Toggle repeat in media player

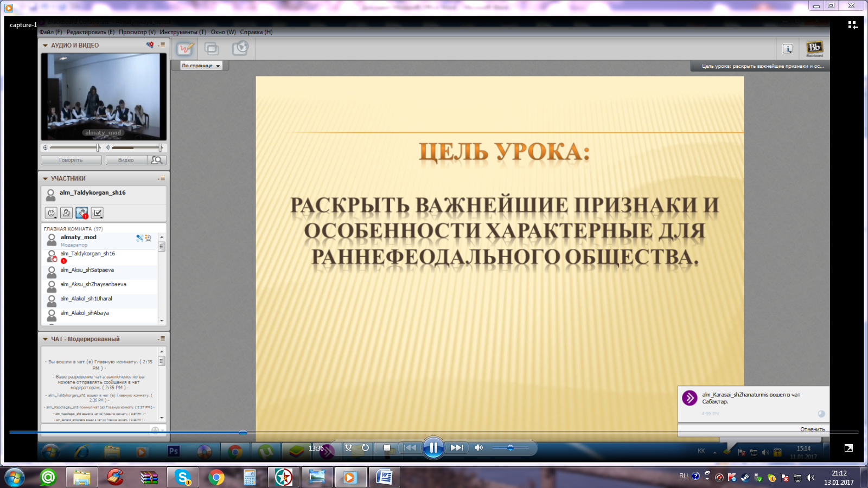(365, 447)
